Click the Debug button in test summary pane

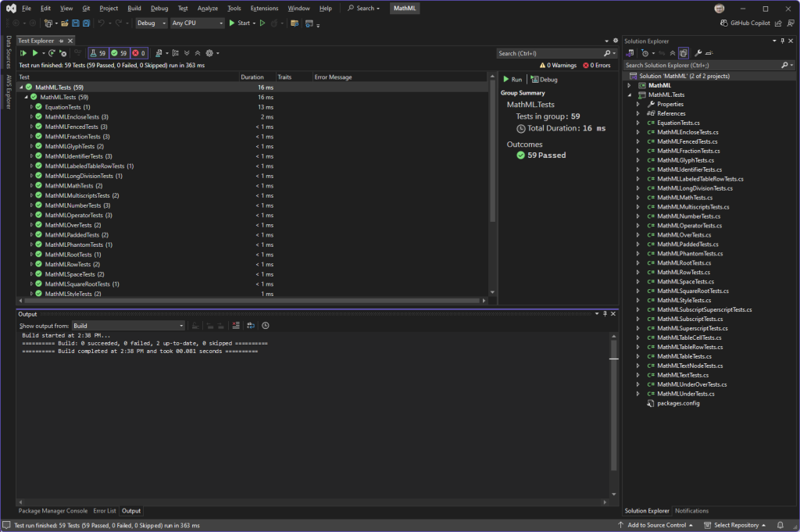coord(545,80)
